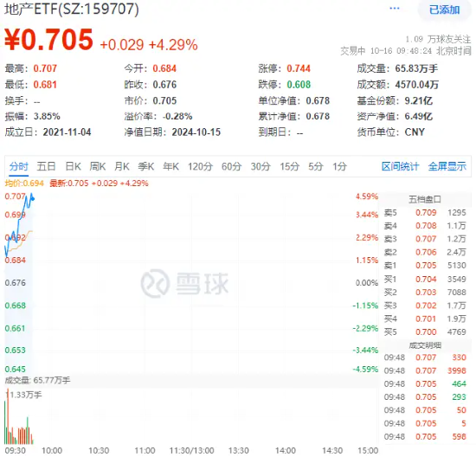Select the 卖5 order row at 0.709
476x457 pixels.
click(425, 213)
